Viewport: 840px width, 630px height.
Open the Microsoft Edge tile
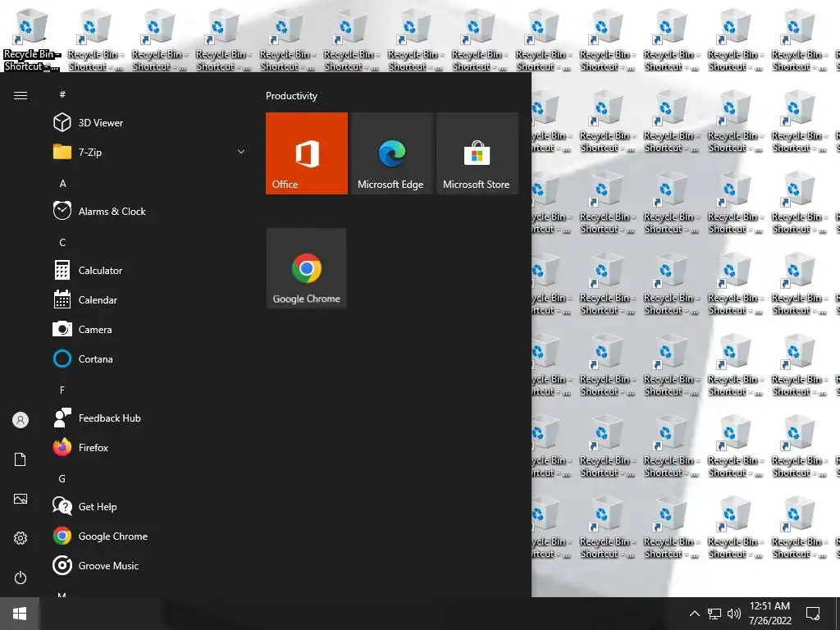(391, 153)
